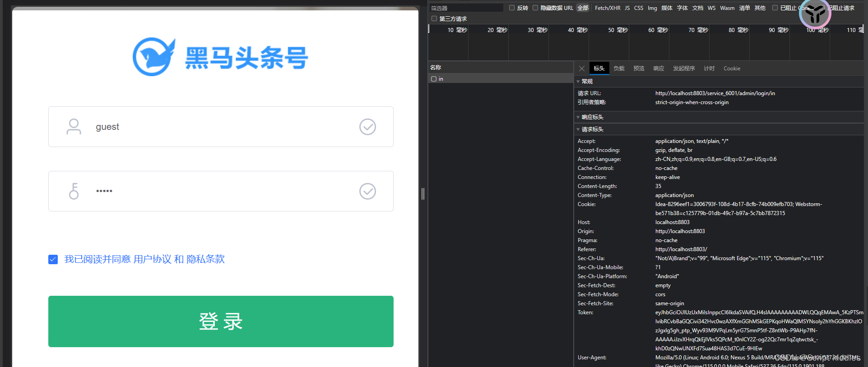Screen dimensions: 868x367
Task: Open the 响应 response tab
Action: click(x=659, y=69)
